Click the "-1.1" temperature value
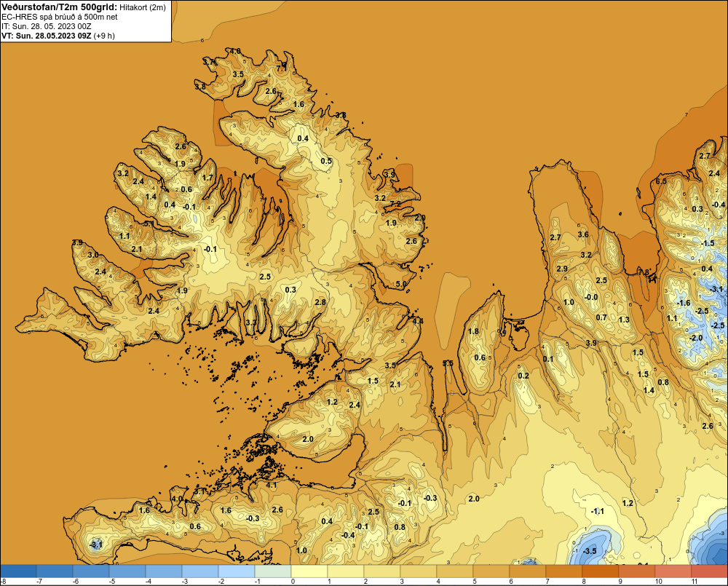The width and height of the screenshot is (728, 586). 597,511
